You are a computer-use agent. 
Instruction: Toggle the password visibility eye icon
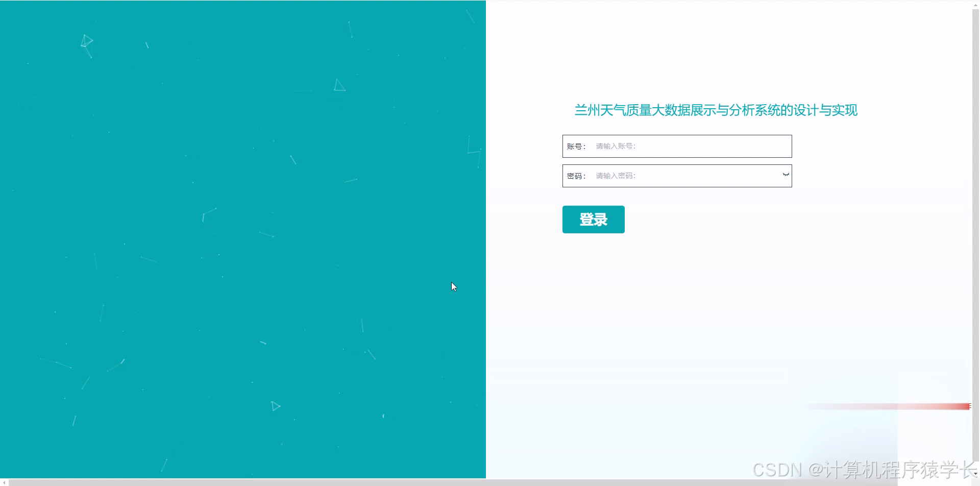pyautogui.click(x=785, y=175)
